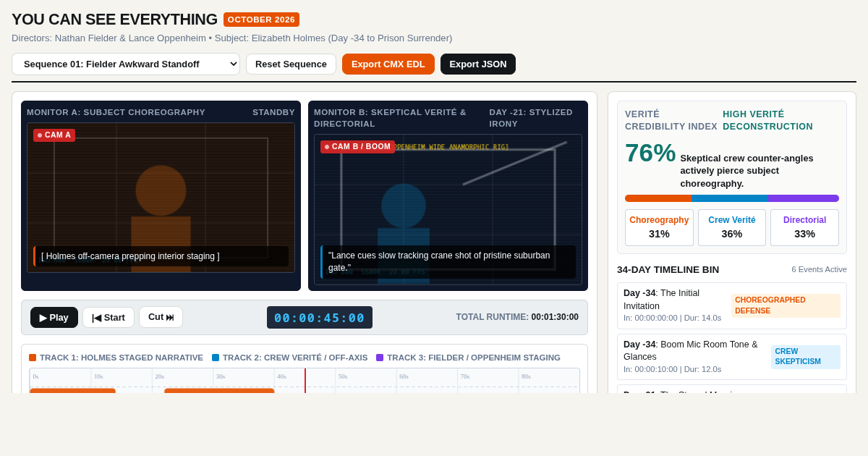Image resolution: width=868 pixels, height=456 pixels.
Task: Open The Initial Invitation timeline event
Action: [732, 305]
